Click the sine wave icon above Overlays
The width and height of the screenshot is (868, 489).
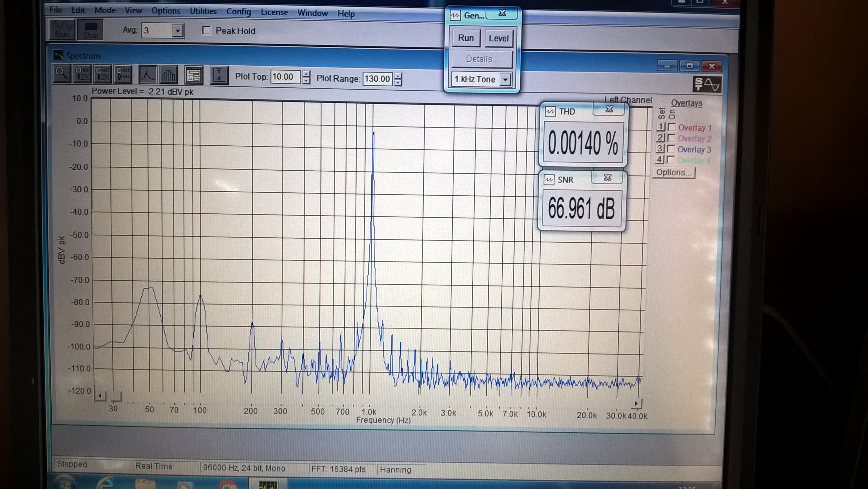(x=708, y=84)
